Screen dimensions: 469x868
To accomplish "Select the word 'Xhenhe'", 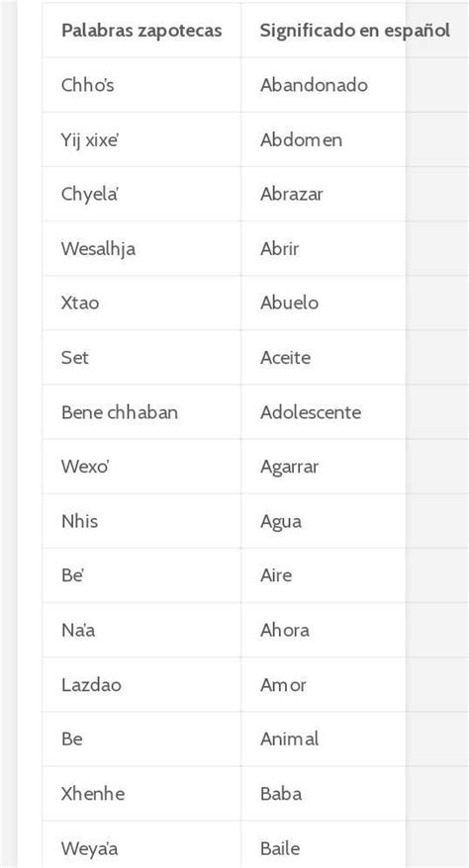I will [x=93, y=794].
